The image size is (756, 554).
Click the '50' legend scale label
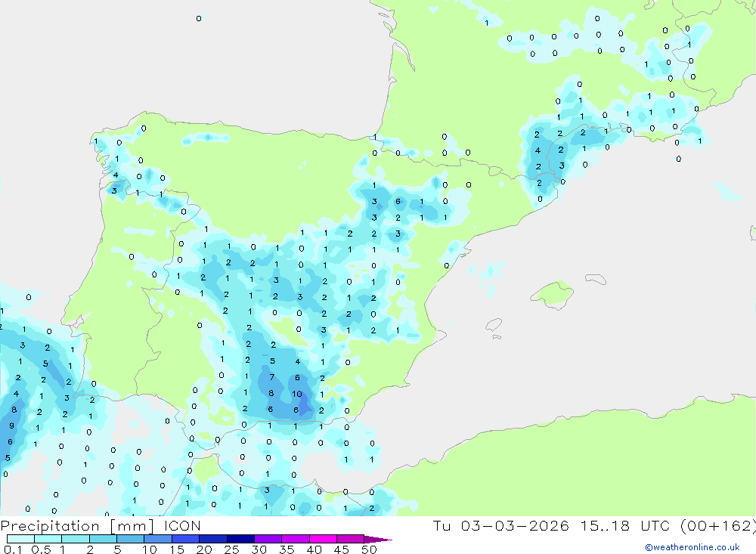[x=369, y=549]
